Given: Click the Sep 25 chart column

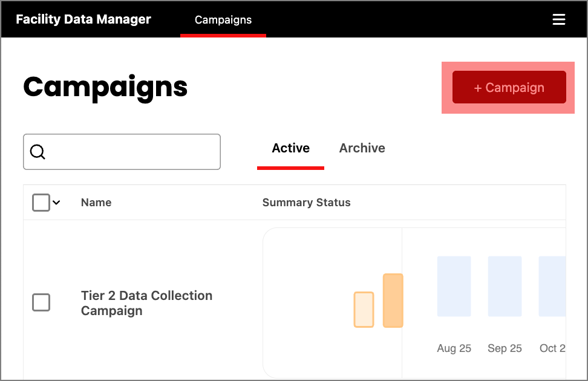Looking at the screenshot, I should point(505,286).
